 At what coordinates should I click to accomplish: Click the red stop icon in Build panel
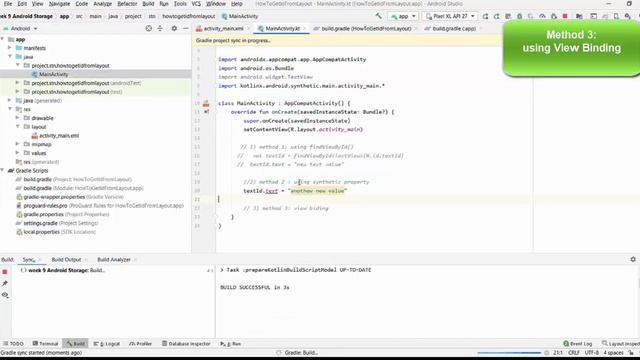[5, 271]
